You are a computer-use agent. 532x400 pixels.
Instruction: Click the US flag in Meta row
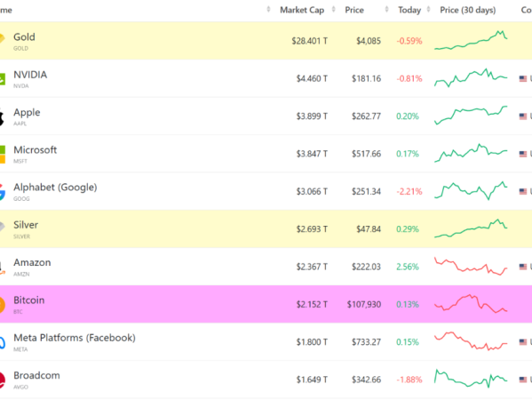pyautogui.click(x=523, y=342)
